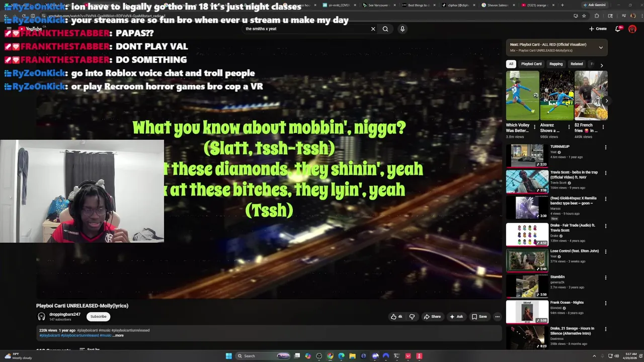The height and width of the screenshot is (362, 644).
Task: Open Lose Control feat. Elton John video
Action: point(527,260)
